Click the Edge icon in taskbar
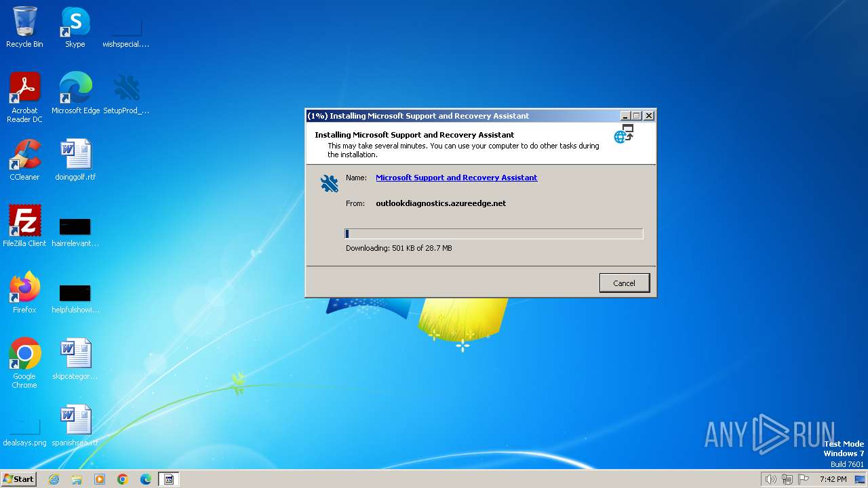Viewport: 868px width, 488px height. point(146,479)
